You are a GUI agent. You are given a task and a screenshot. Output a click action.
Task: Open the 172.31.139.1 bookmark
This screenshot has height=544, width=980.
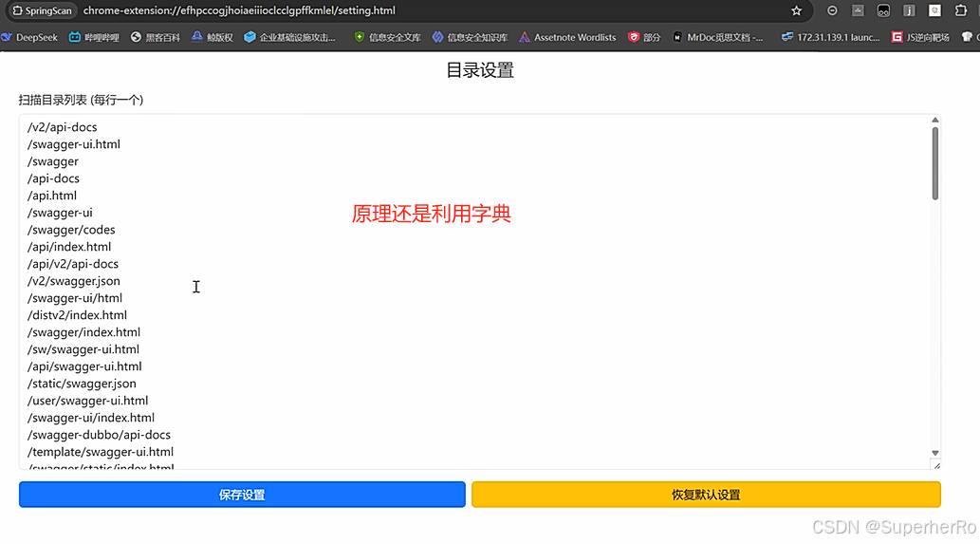point(831,38)
